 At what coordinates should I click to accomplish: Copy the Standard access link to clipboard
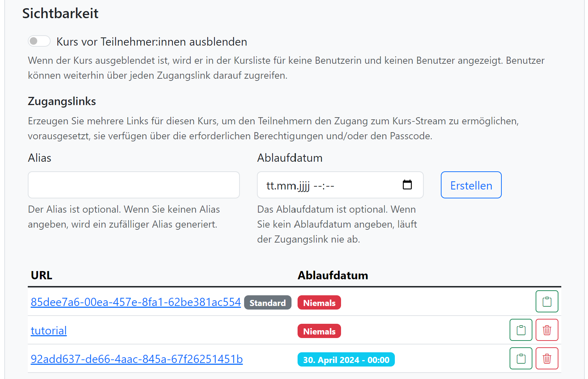[547, 302]
